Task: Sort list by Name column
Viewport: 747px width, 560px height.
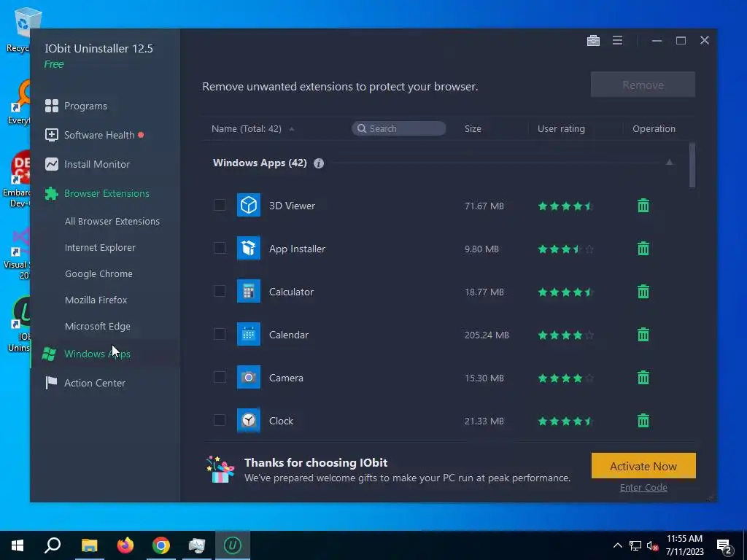Action: click(x=247, y=128)
